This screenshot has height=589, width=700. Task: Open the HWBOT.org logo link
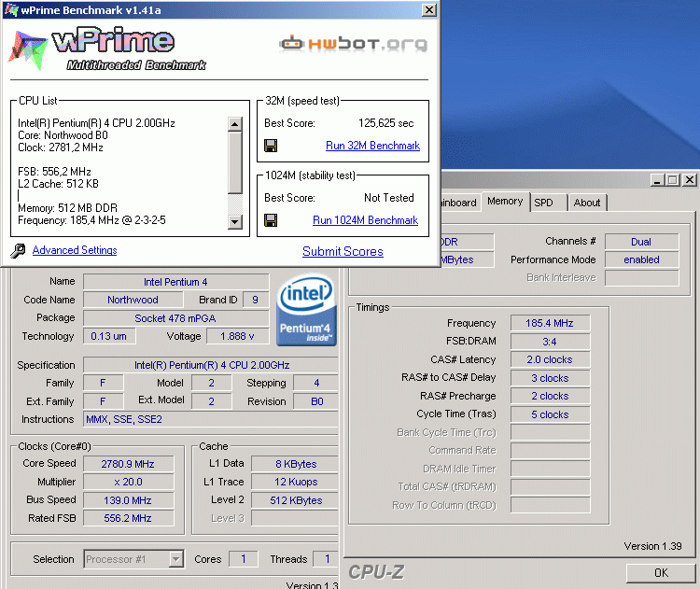pos(353,44)
